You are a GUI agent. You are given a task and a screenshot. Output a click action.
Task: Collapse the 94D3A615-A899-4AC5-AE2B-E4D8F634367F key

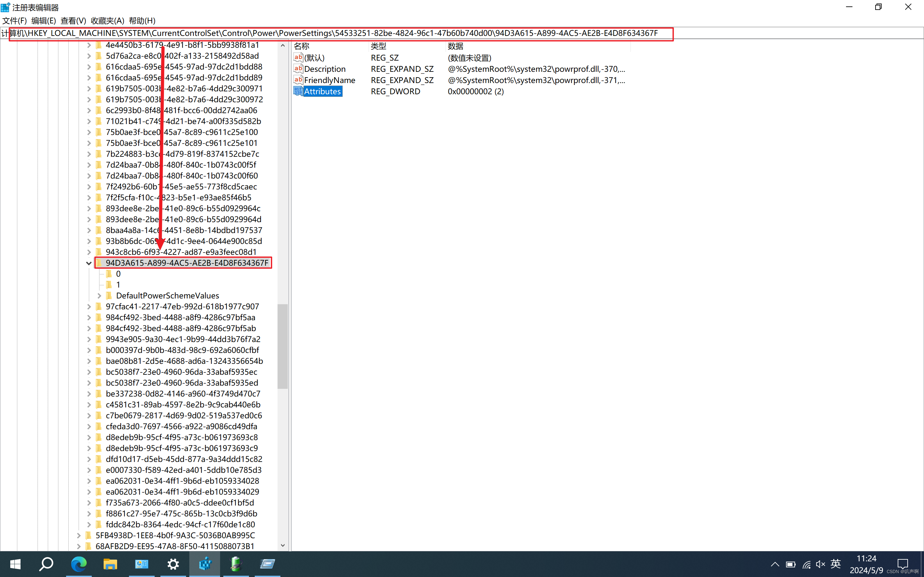coord(89,263)
